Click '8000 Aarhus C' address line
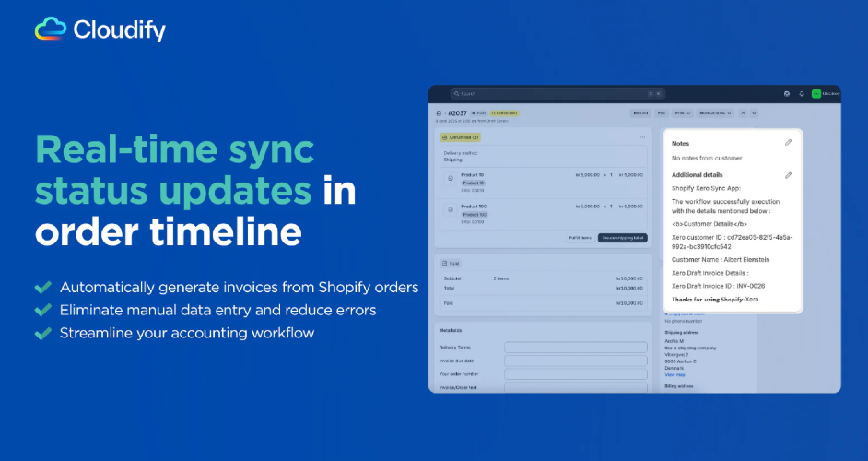The width and height of the screenshot is (868, 461). click(x=681, y=361)
